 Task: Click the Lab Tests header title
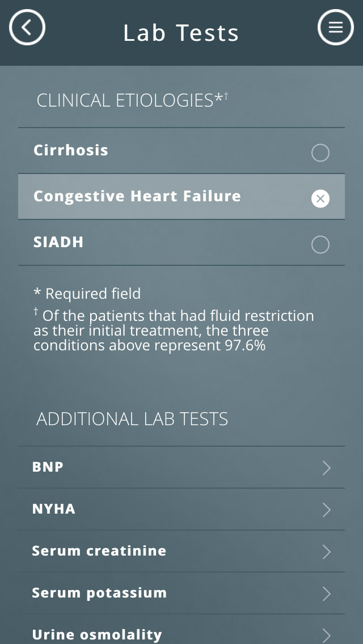pyautogui.click(x=181, y=33)
